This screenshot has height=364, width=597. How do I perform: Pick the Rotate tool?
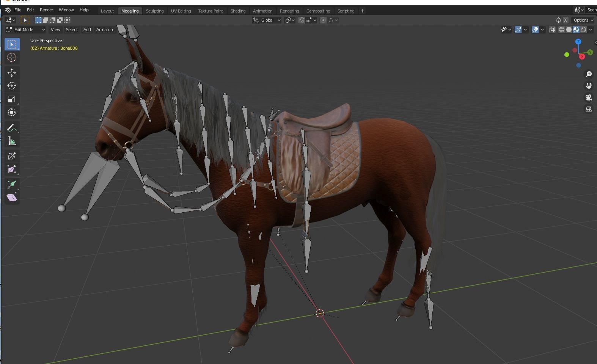tap(12, 86)
